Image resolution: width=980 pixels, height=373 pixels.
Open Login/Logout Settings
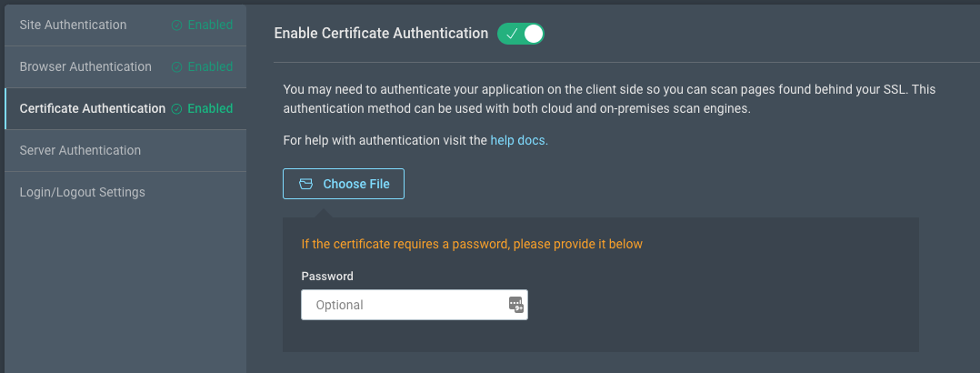[x=82, y=192]
